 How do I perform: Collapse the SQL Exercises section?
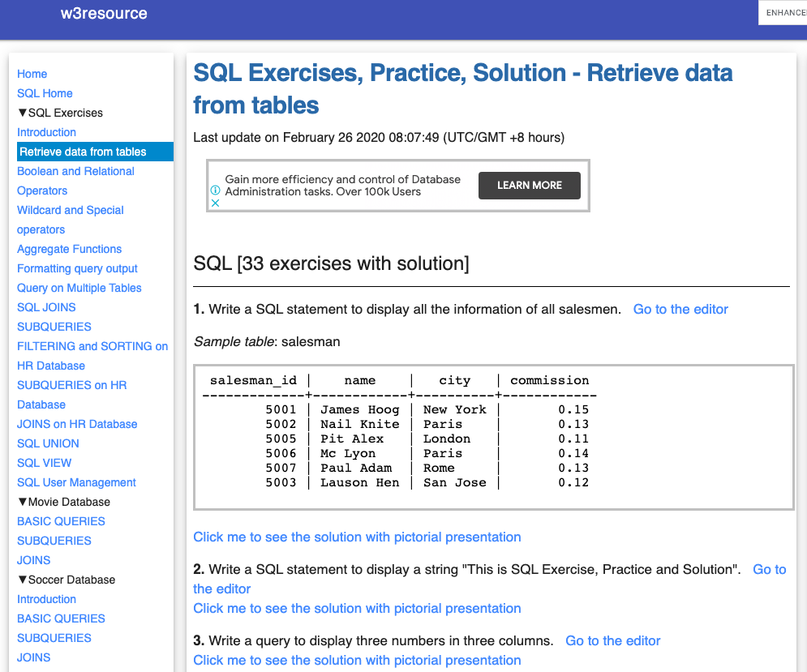point(22,113)
